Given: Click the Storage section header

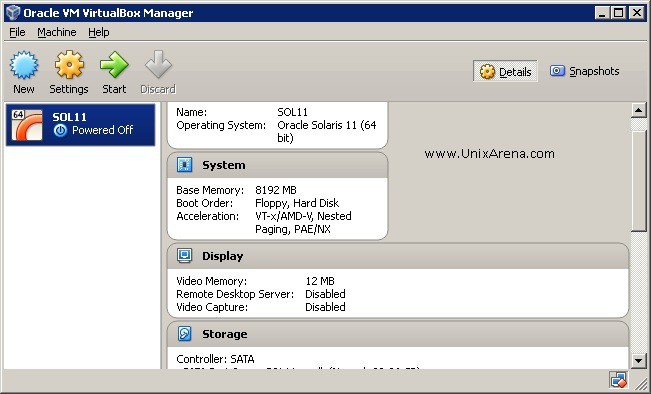Looking at the screenshot, I should point(398,334).
